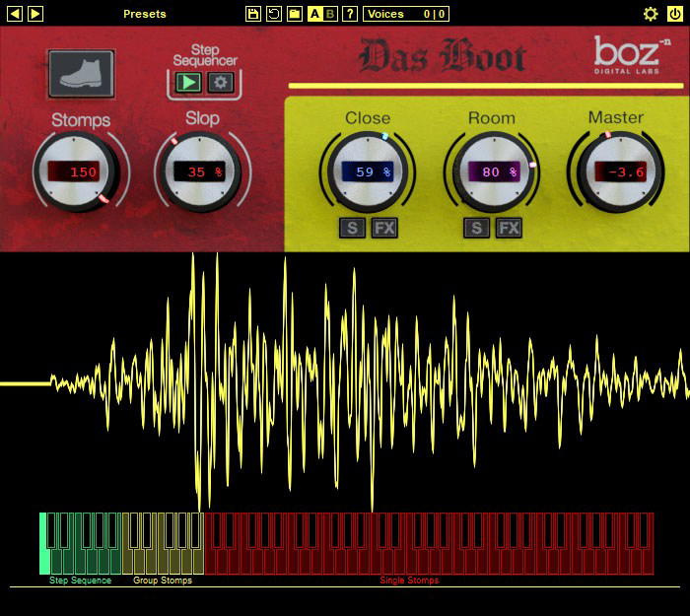Click the Room label above purple knob

(492, 118)
